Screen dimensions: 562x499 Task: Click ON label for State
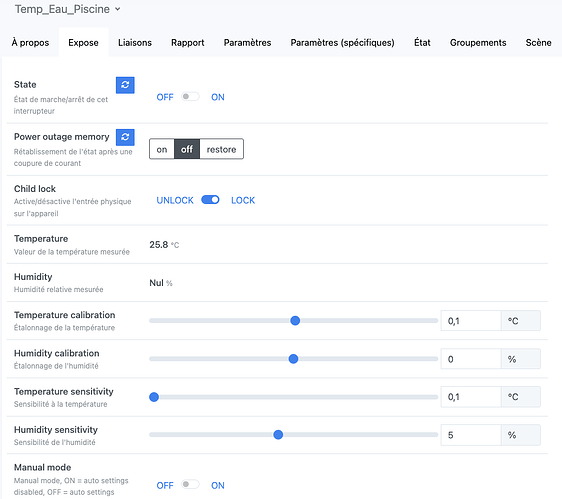[x=218, y=97]
